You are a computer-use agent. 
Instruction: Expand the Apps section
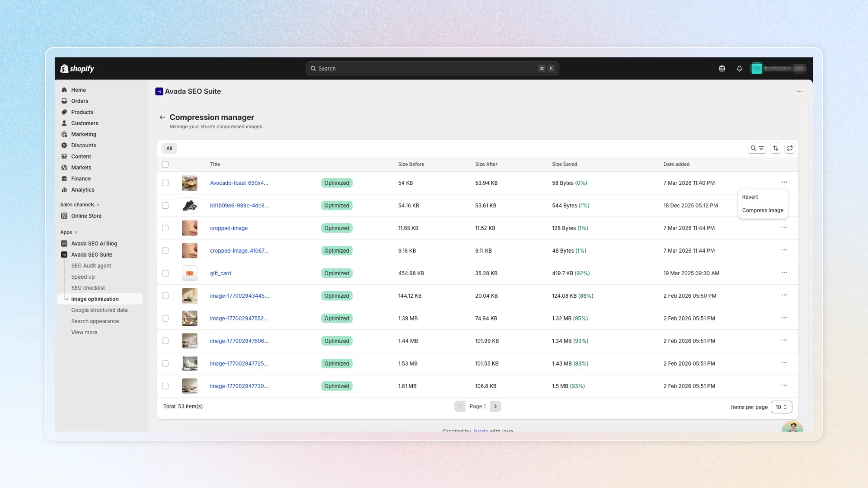tap(68, 232)
